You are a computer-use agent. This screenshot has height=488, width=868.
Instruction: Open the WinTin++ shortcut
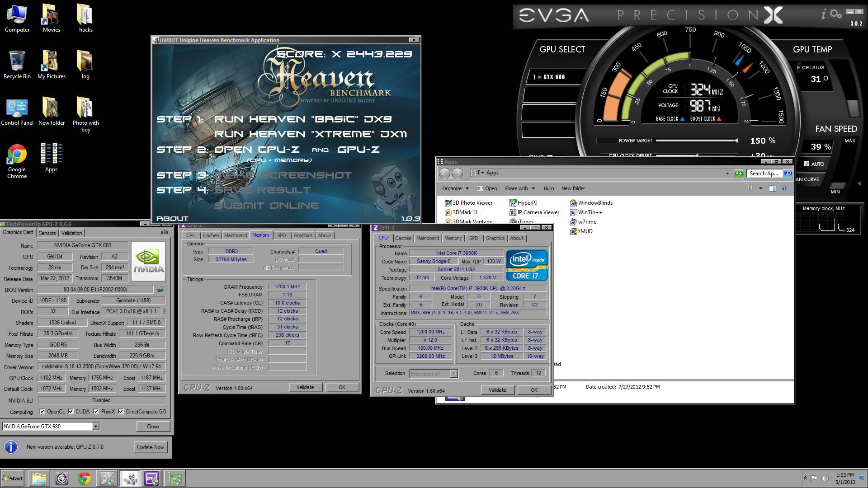click(586, 212)
